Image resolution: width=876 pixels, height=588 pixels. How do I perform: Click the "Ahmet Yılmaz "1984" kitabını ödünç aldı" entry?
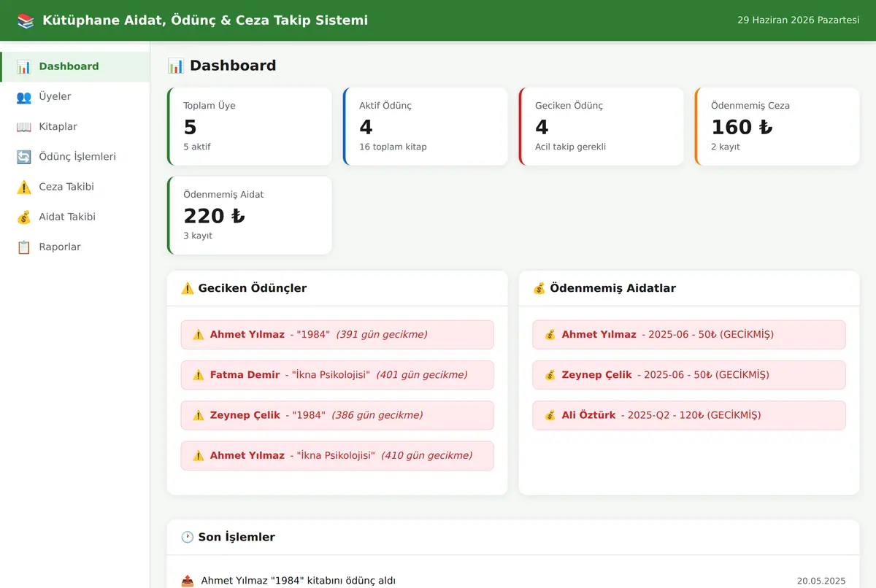[x=298, y=581]
